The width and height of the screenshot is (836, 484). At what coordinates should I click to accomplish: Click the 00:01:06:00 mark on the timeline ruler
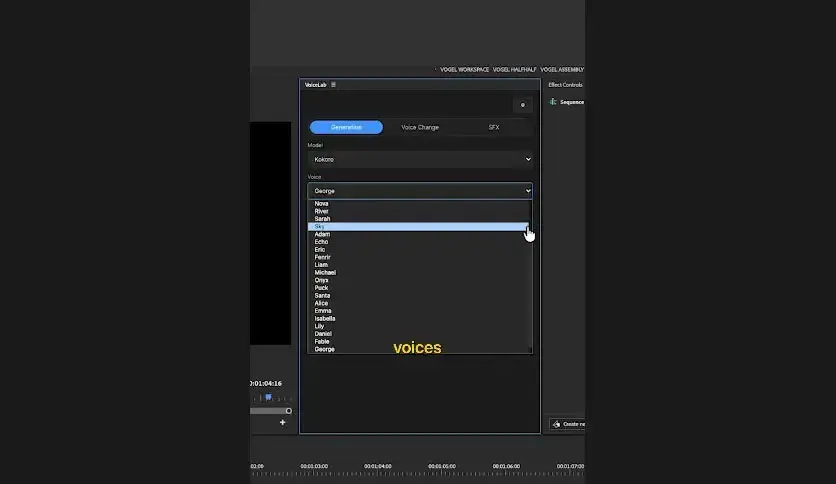click(506, 466)
